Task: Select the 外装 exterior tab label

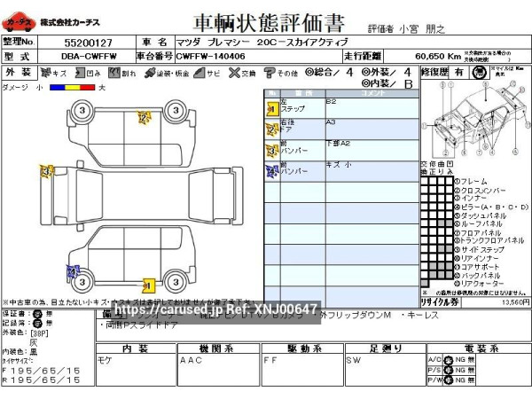Action: [14, 73]
